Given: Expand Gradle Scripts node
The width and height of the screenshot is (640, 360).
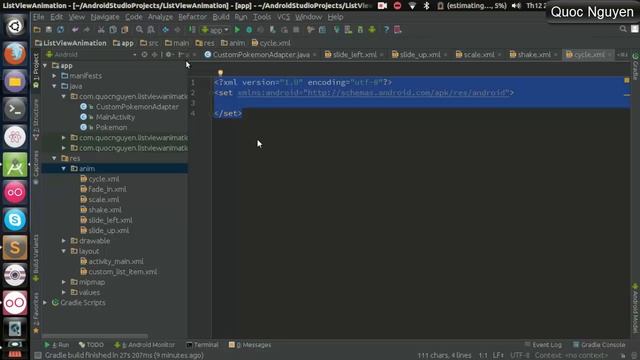Looking at the screenshot, I should tap(45, 303).
